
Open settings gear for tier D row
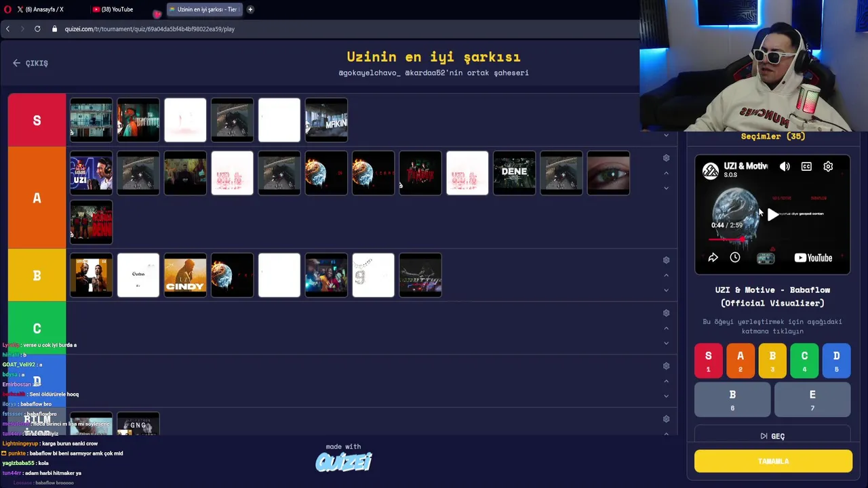coord(666,366)
